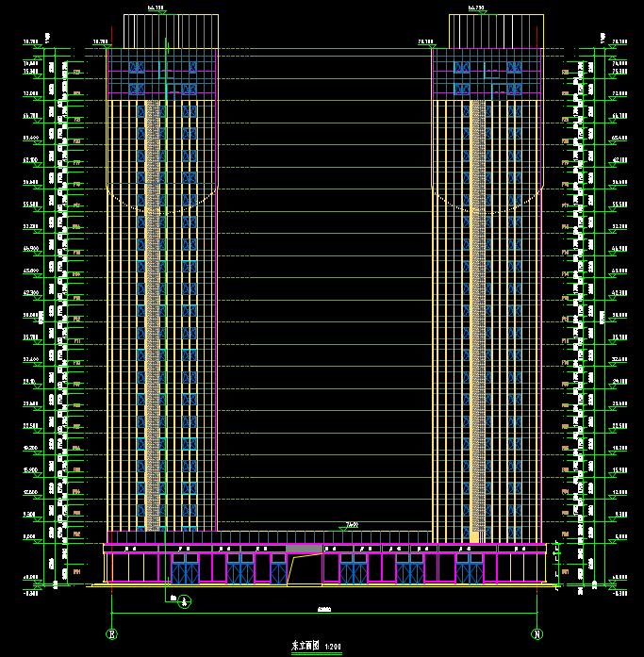This screenshot has height=657, width=644.
Task: Select the left tower's rooftop parapet structure
Action: [161, 30]
